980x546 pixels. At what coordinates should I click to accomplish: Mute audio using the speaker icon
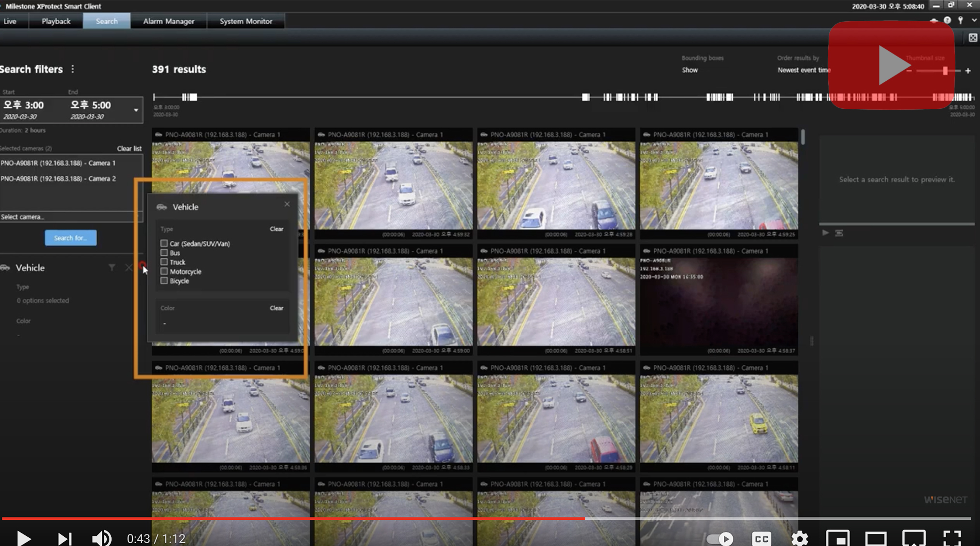101,538
